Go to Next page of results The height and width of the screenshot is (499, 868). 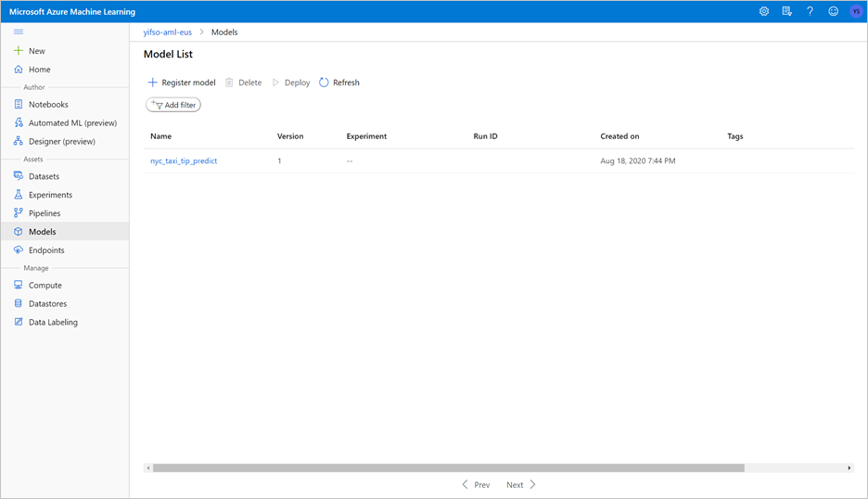click(520, 485)
